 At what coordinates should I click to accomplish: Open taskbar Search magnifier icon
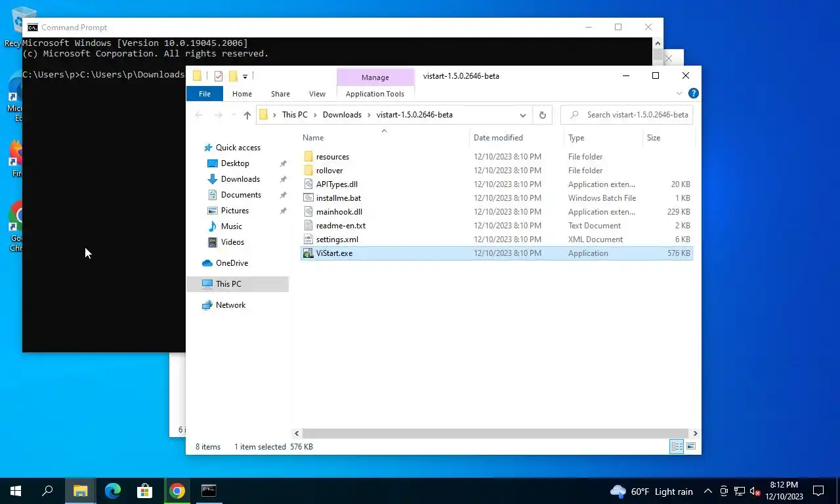(x=47, y=491)
